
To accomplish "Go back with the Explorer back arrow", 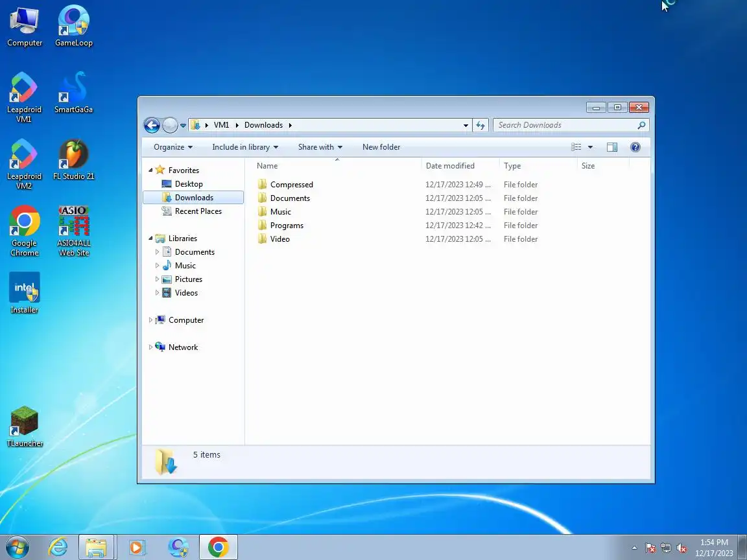I will tap(152, 125).
